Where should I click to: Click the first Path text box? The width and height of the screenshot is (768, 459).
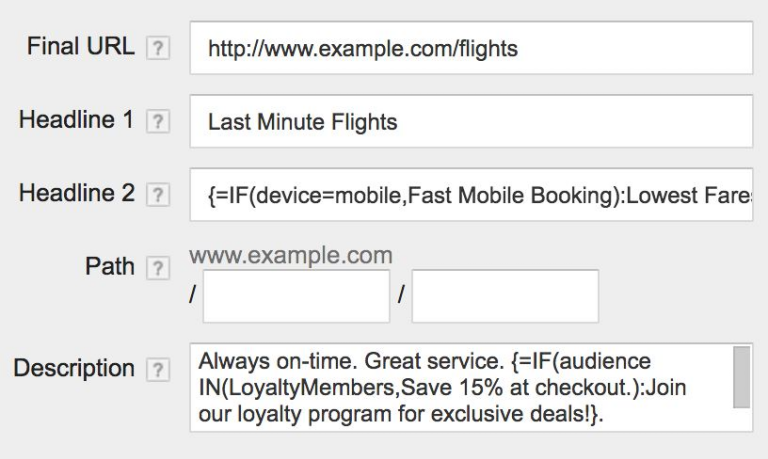296,296
